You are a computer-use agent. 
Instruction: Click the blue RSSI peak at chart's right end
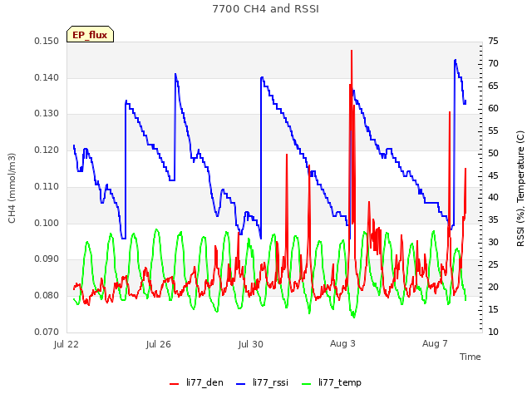point(455,61)
